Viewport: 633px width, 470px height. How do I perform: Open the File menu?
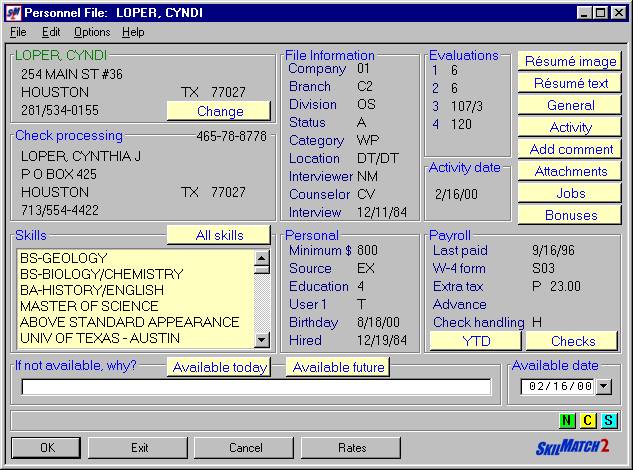click(x=18, y=32)
